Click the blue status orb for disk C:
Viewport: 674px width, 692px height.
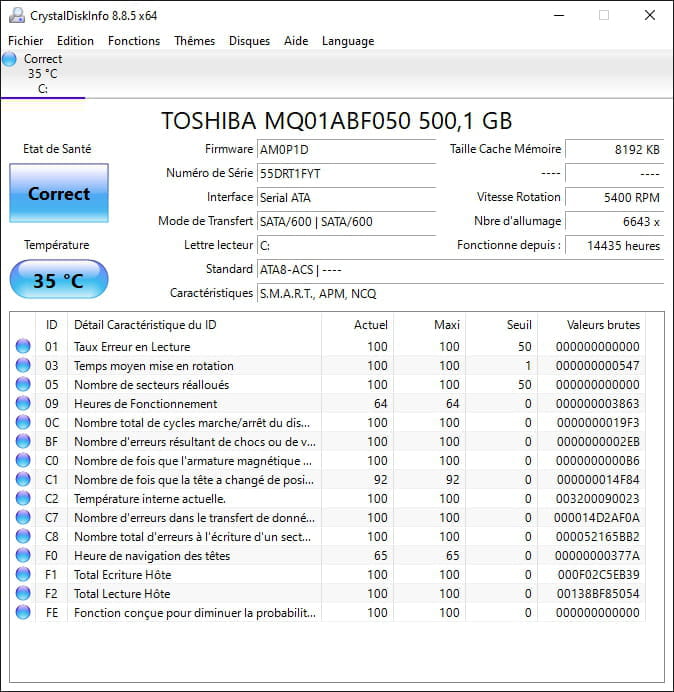pos(10,60)
